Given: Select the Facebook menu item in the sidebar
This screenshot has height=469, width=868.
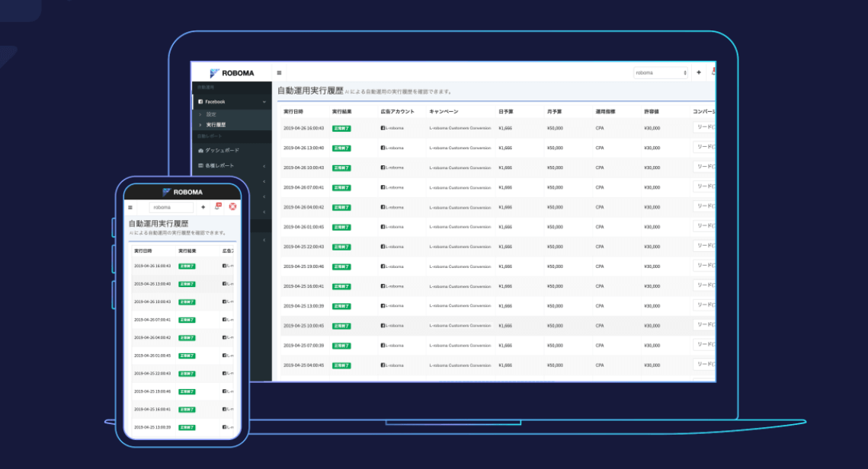Looking at the screenshot, I should point(232,102).
